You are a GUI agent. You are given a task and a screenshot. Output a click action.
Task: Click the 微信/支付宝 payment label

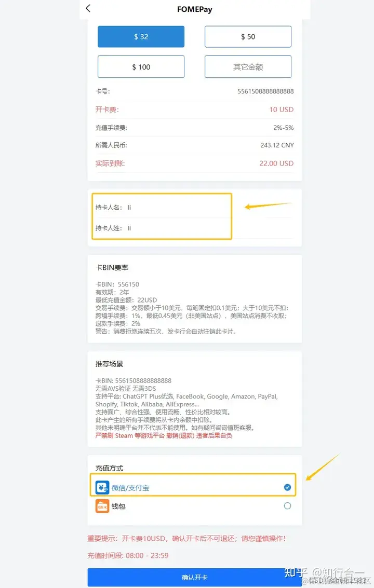click(x=130, y=488)
